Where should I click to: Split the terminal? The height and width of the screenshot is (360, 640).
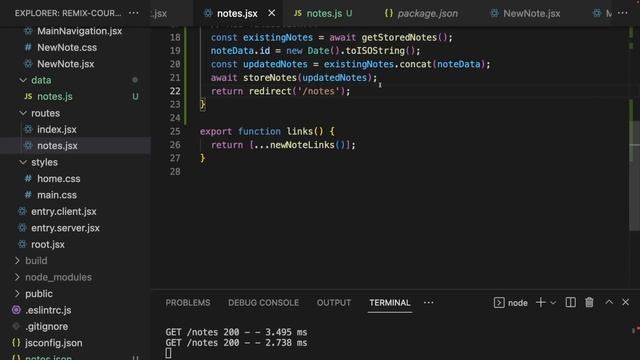tap(570, 302)
